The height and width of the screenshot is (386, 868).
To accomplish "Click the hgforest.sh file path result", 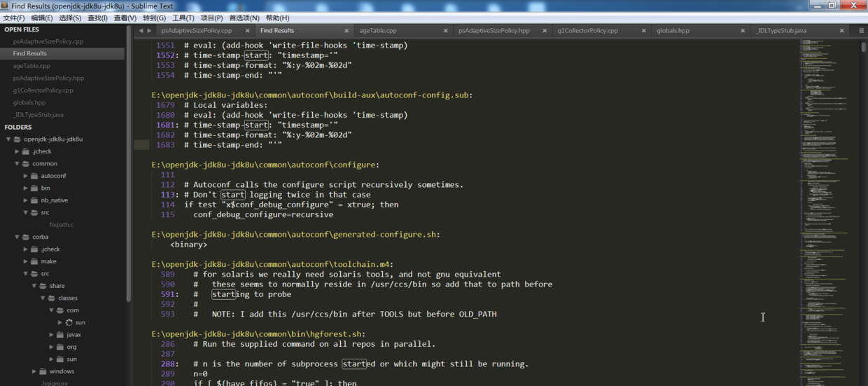I will 258,334.
